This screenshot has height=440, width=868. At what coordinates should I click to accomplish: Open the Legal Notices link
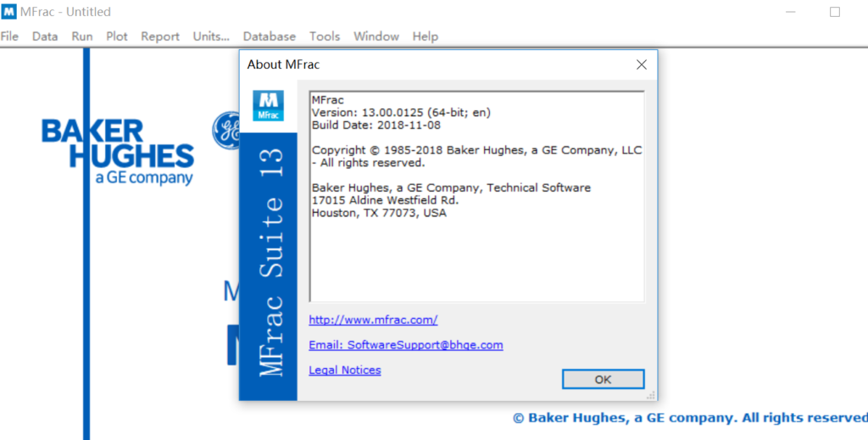point(345,370)
